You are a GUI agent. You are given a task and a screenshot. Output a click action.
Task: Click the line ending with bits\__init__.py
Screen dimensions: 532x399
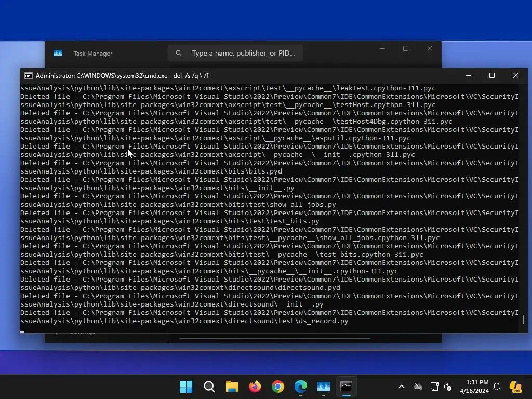[x=157, y=188]
